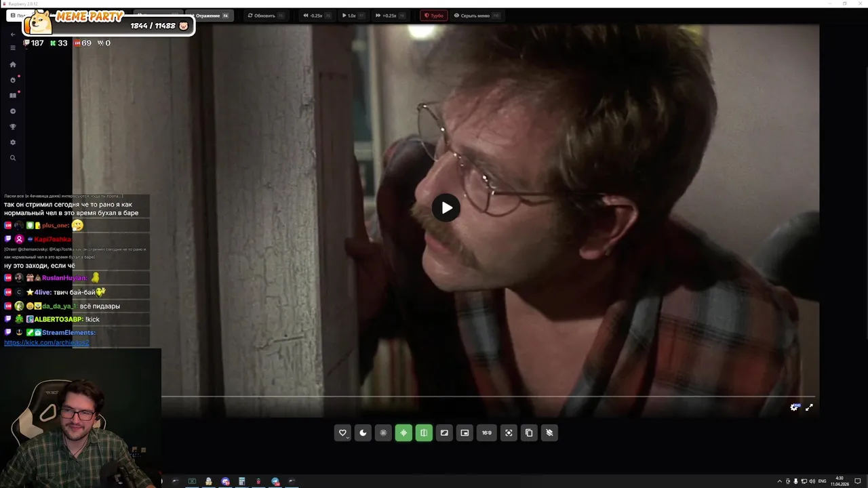Enable picture-in-picture mode
Viewport: 868px width, 488px height.
click(465, 432)
